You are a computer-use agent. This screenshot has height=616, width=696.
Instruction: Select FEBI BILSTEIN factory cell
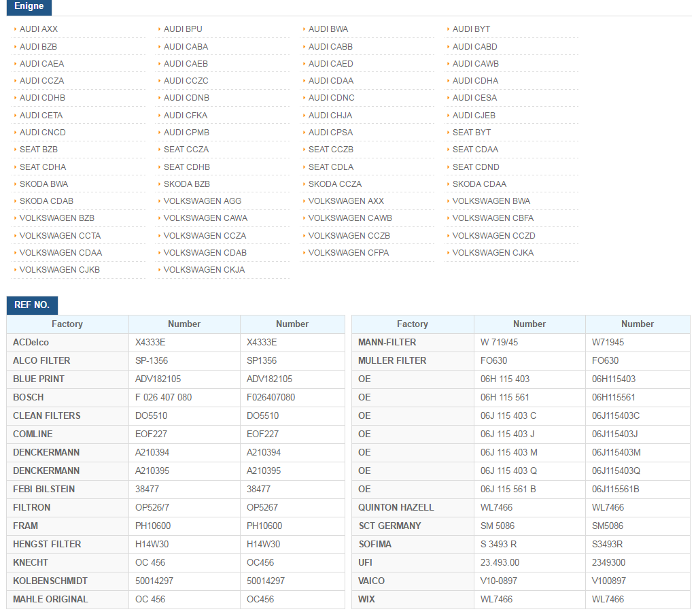[67, 489]
